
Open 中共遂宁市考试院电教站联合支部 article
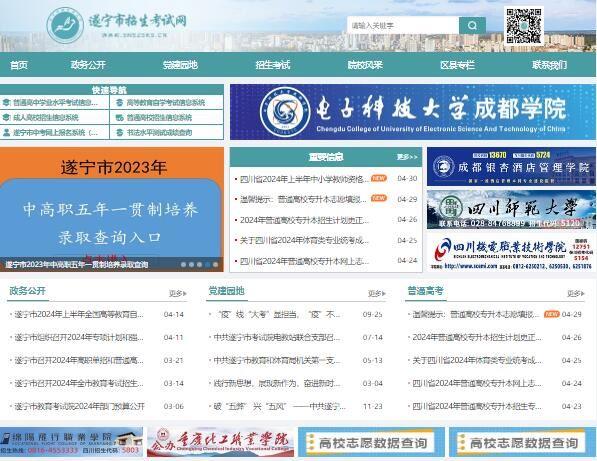277,337
